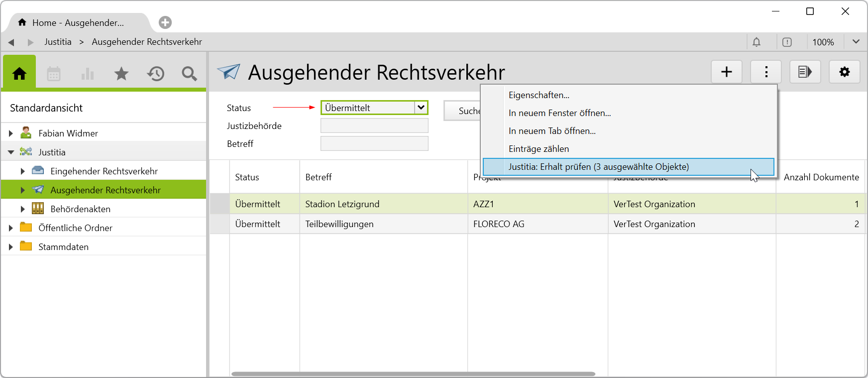The image size is (868, 378).
Task: Click the notification bell icon
Action: point(757,42)
